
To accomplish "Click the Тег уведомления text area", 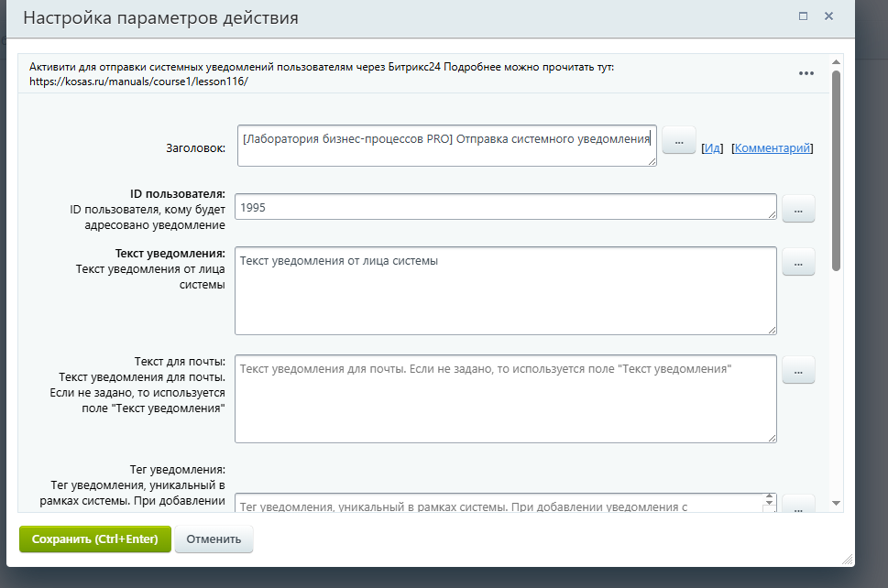I will click(504, 503).
